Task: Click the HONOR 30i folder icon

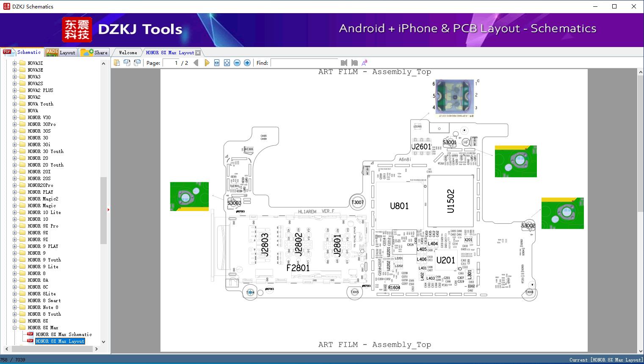Action: pos(22,144)
